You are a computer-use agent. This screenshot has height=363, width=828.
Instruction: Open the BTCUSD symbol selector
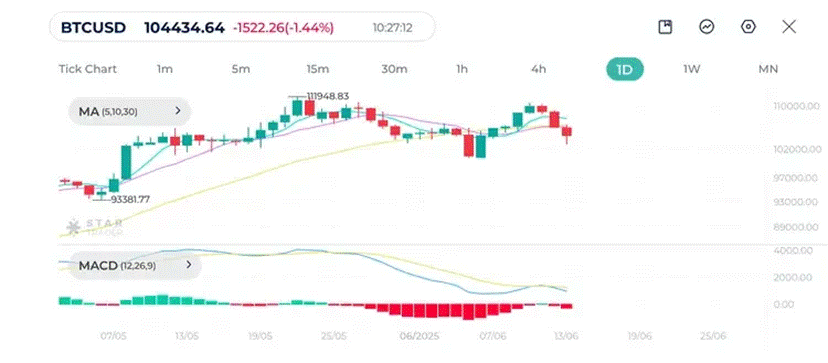(x=93, y=27)
